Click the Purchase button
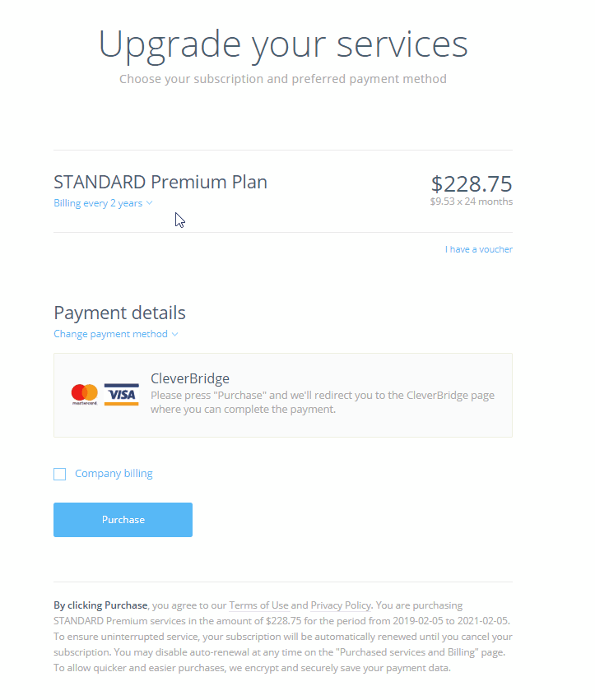This screenshot has height=700, width=595. pyautogui.click(x=123, y=519)
